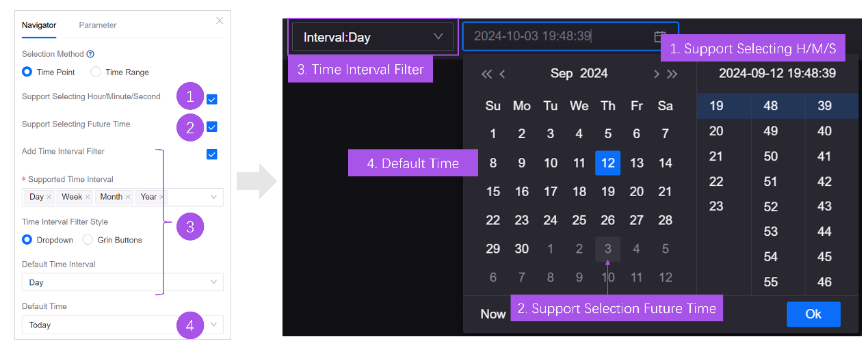
Task: Go to previous year with double-left arrow
Action: click(x=486, y=74)
